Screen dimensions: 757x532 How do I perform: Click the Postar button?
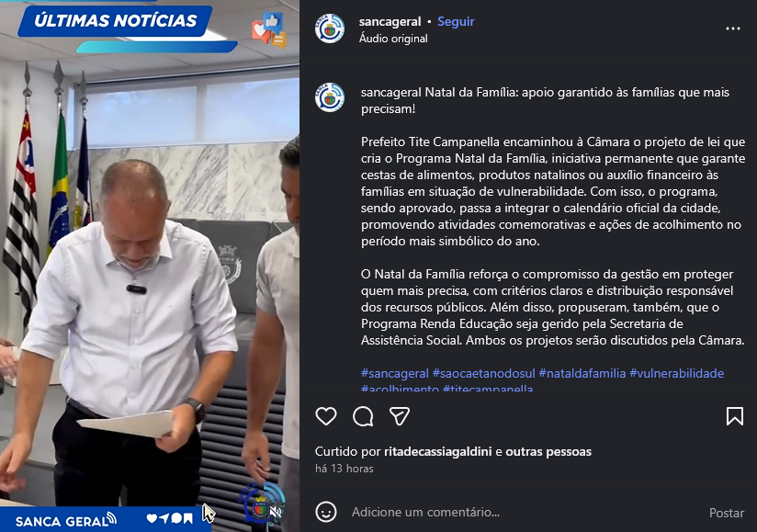tap(727, 513)
